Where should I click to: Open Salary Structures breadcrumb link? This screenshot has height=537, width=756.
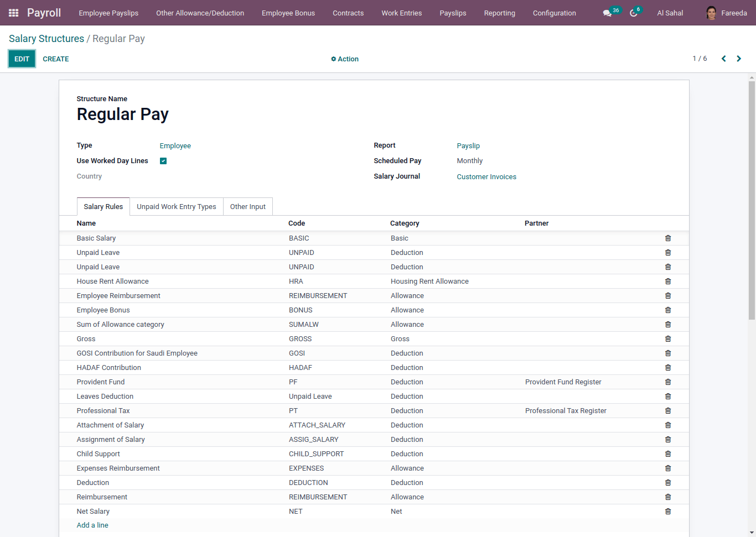46,39
